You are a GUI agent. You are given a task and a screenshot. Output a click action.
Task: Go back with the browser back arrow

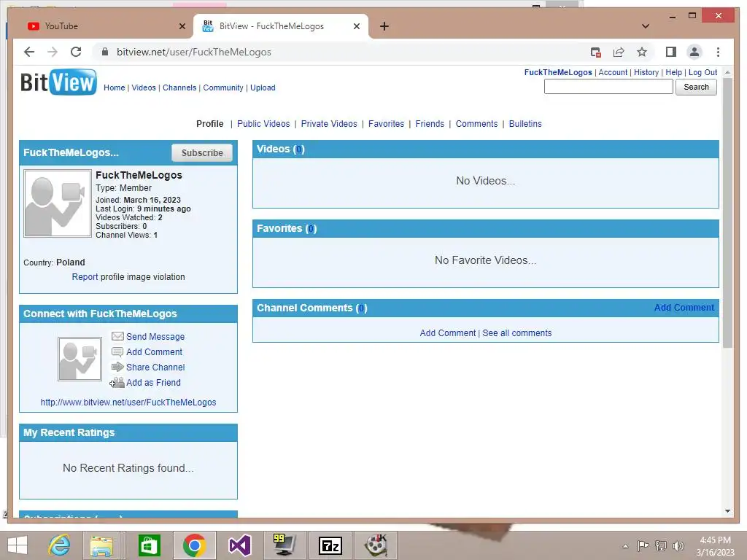29,52
